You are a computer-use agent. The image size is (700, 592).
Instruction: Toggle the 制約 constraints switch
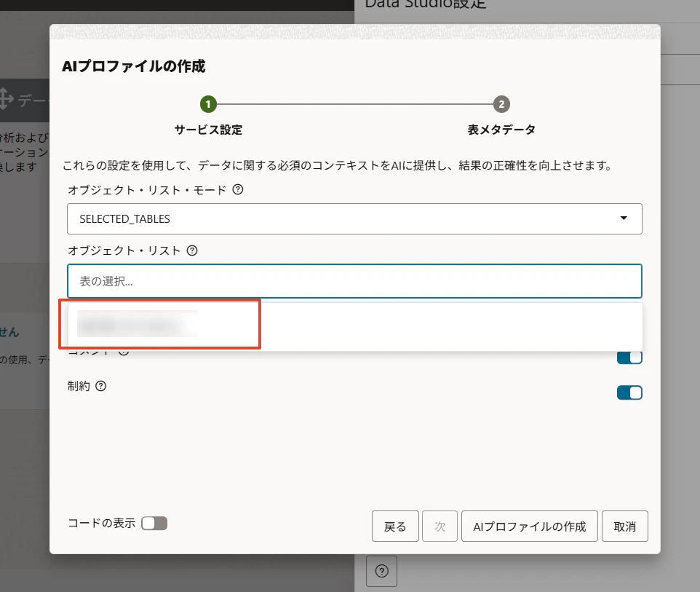point(629,392)
